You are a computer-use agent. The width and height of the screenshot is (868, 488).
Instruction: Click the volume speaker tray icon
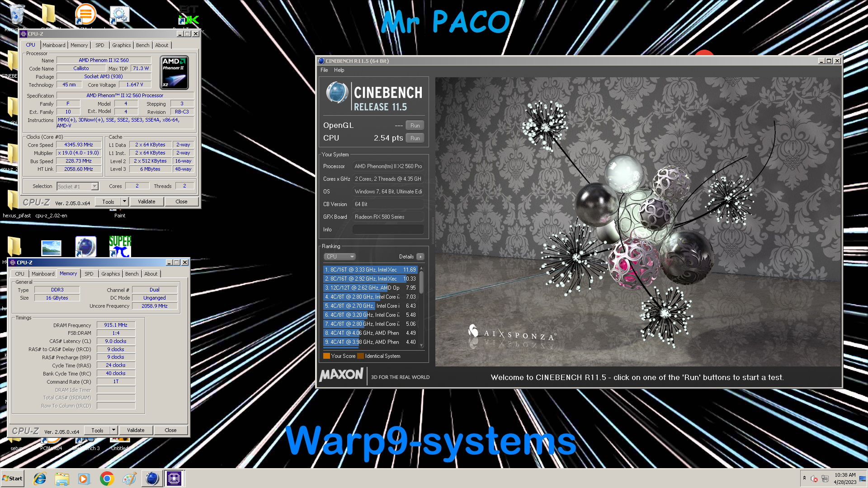coord(814,479)
